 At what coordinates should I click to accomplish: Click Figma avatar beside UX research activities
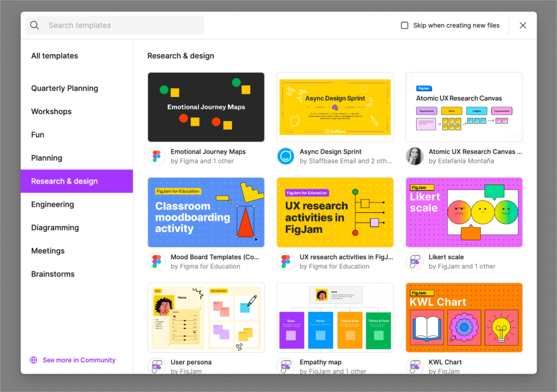(286, 262)
